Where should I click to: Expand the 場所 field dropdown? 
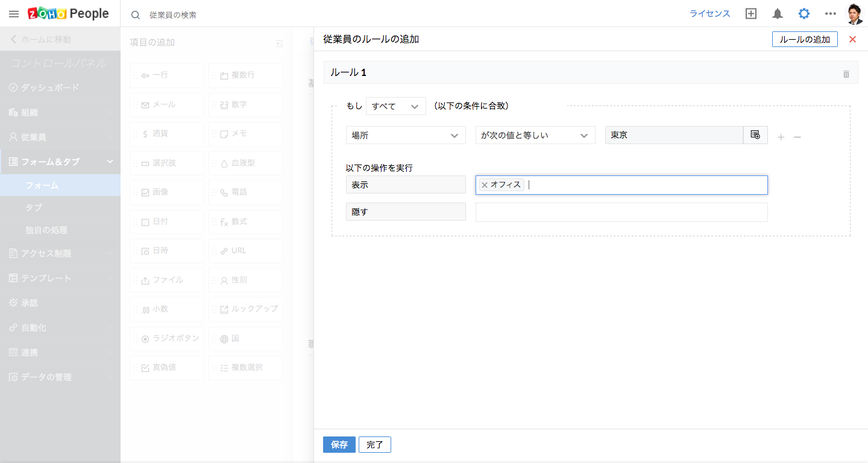pyautogui.click(x=406, y=135)
